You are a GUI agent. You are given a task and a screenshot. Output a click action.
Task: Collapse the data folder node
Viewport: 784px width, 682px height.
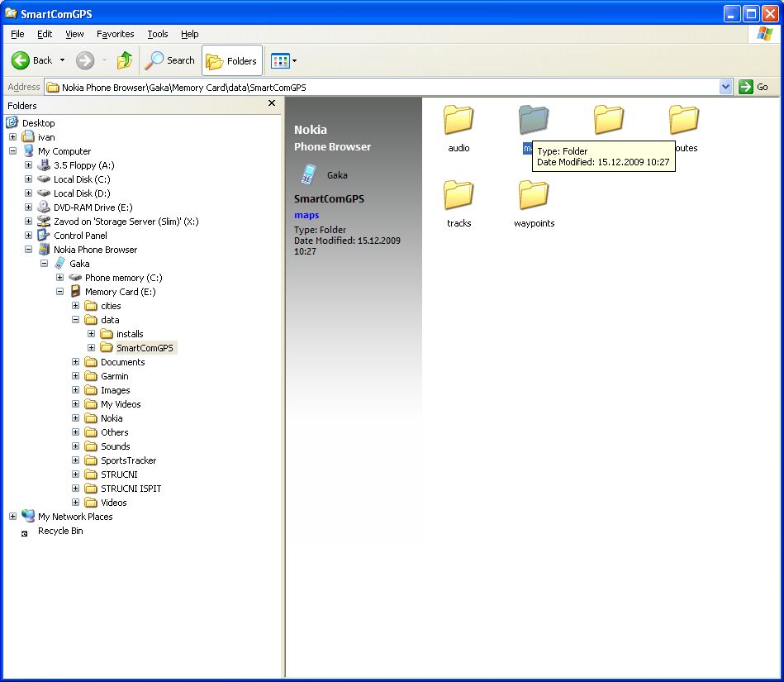click(75, 319)
